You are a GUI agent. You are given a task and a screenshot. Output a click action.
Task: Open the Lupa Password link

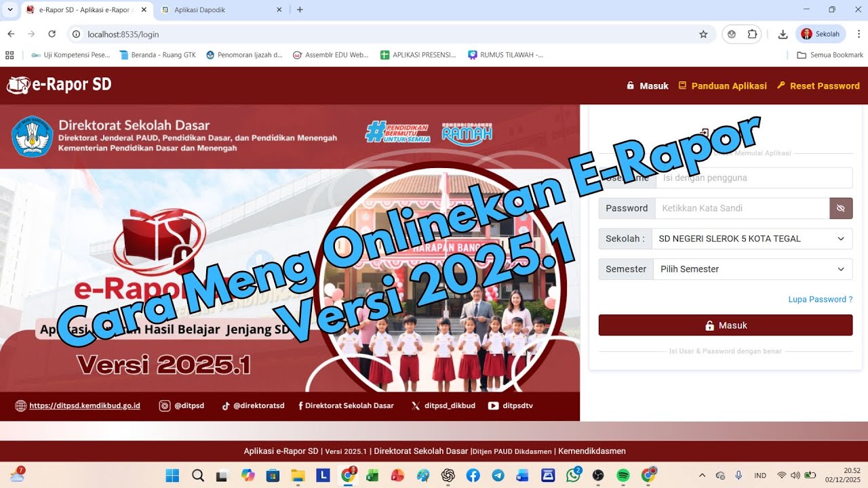click(x=820, y=299)
